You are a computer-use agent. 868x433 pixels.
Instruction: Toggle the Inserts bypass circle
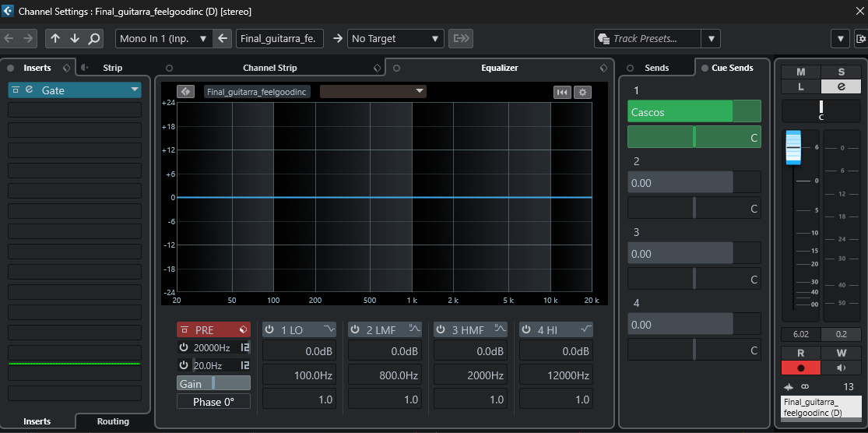coord(11,68)
